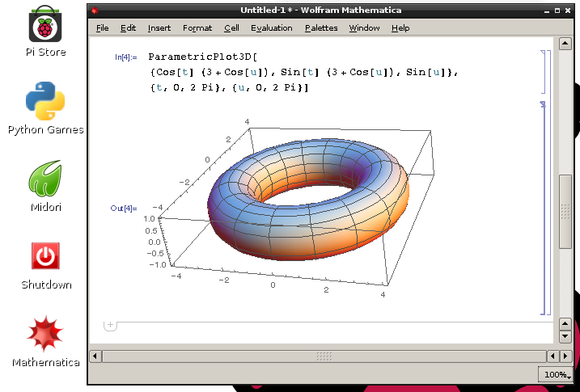
Task: Click the vertical scrollbar thumb
Action: tap(565, 211)
